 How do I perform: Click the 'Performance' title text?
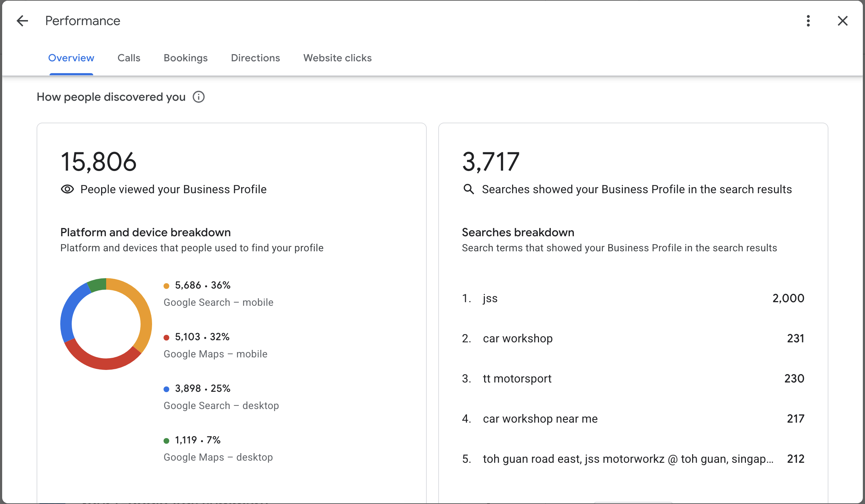(x=83, y=21)
